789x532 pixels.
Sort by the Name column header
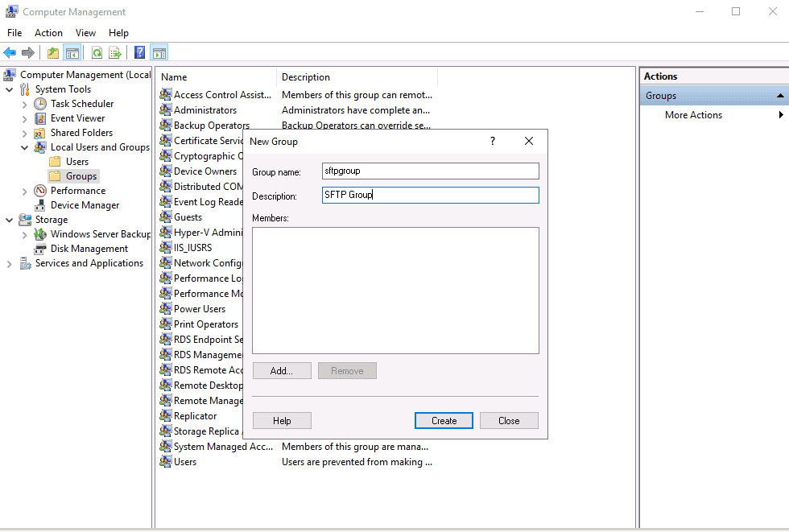[217, 77]
